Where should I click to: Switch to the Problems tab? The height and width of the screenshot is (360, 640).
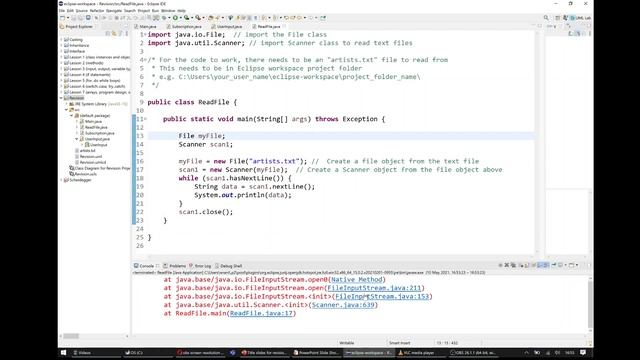(174, 266)
